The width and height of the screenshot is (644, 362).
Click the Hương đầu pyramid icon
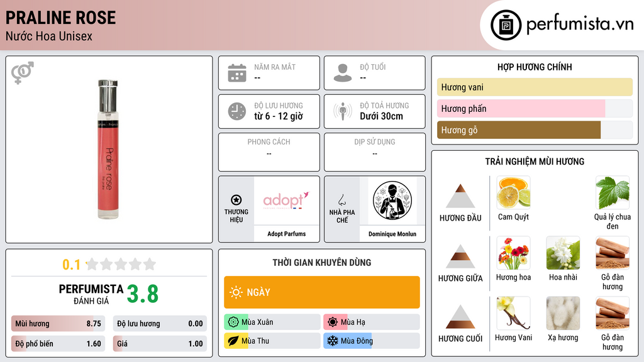click(460, 196)
